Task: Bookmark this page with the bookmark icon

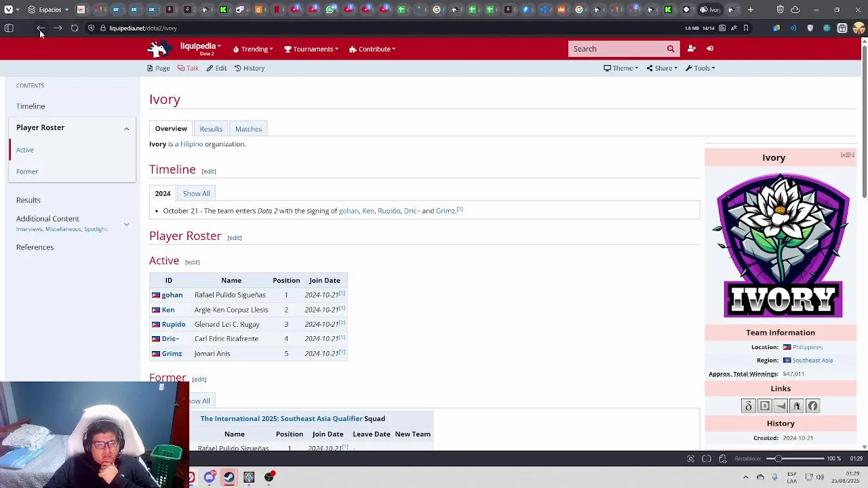Action: [746, 28]
